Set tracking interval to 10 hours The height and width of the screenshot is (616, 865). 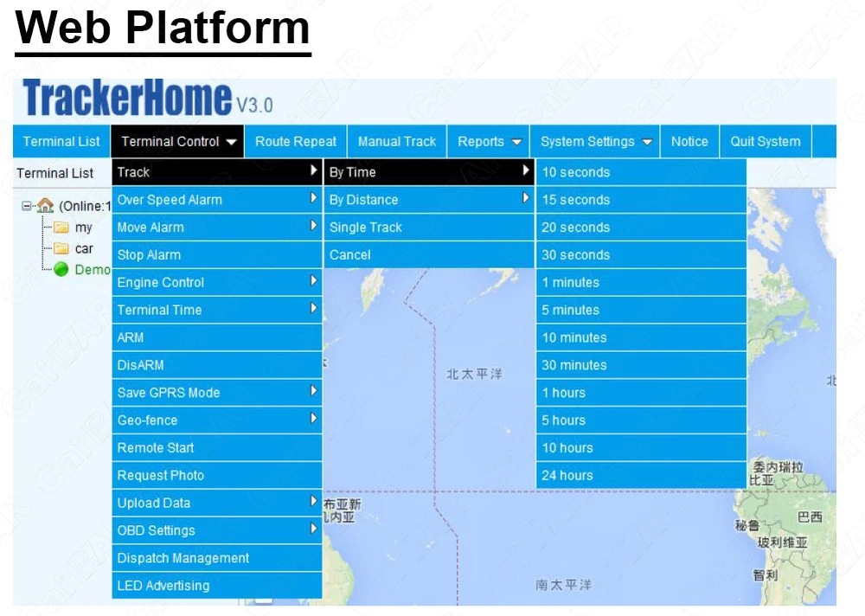(641, 448)
